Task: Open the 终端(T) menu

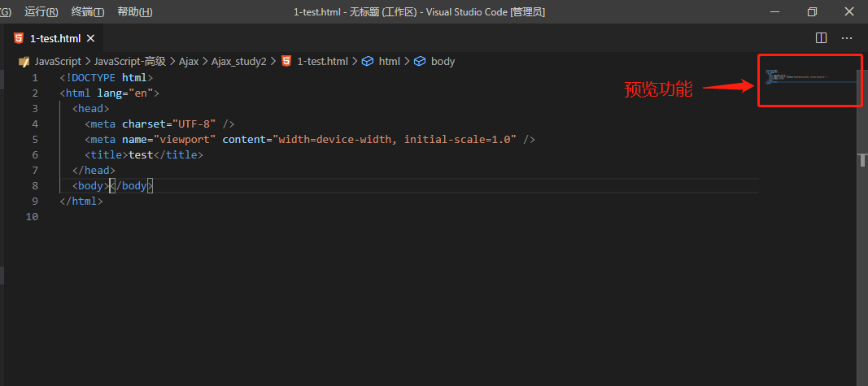Action: pos(88,11)
